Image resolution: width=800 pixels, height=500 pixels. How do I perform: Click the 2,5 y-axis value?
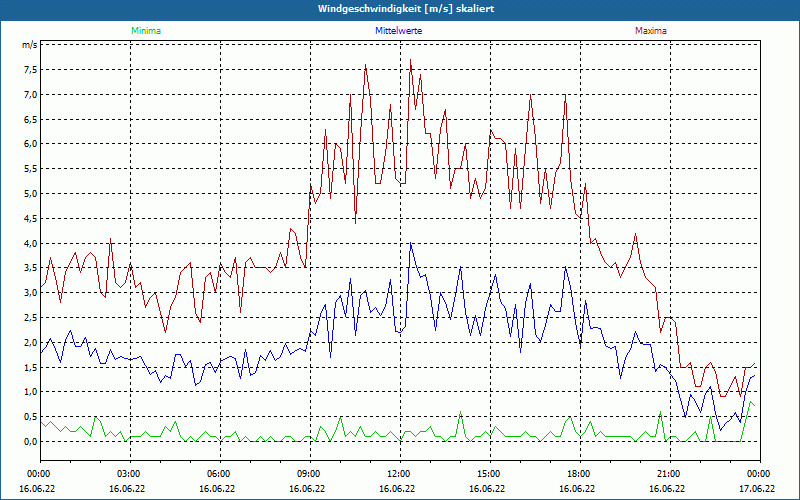tap(31, 318)
